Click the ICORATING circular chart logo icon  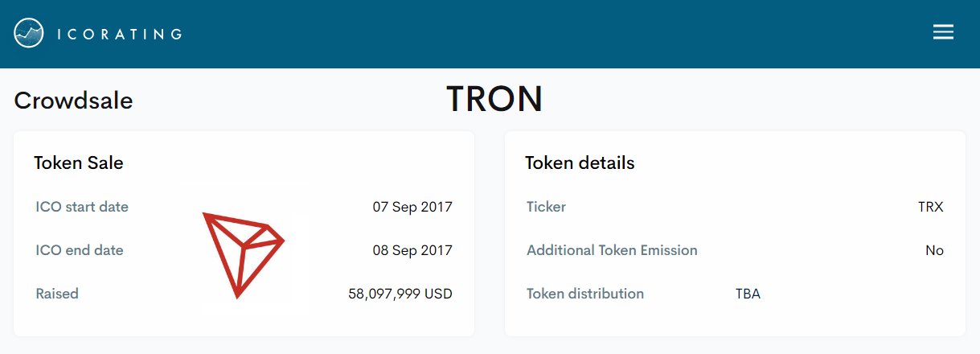pos(29,33)
